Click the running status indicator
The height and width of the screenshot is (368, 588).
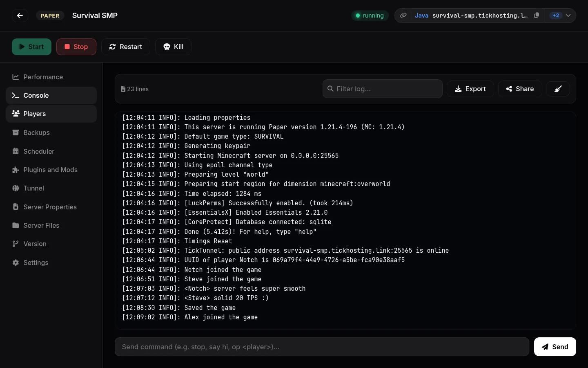(x=370, y=16)
